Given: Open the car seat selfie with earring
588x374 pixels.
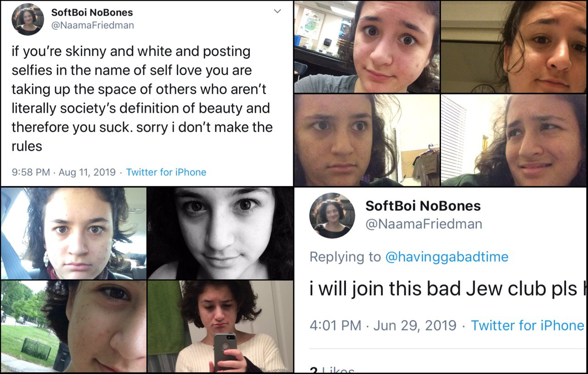Looking at the screenshot, I should (73, 233).
